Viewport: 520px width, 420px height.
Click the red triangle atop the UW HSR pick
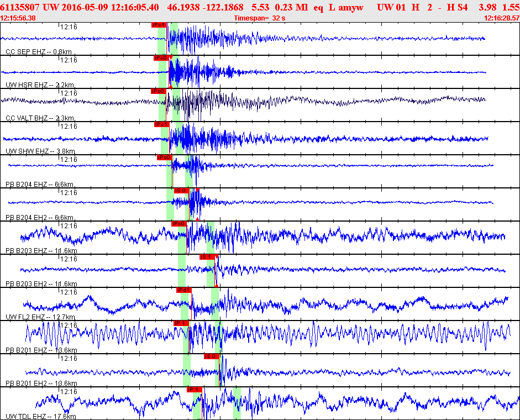pos(171,58)
